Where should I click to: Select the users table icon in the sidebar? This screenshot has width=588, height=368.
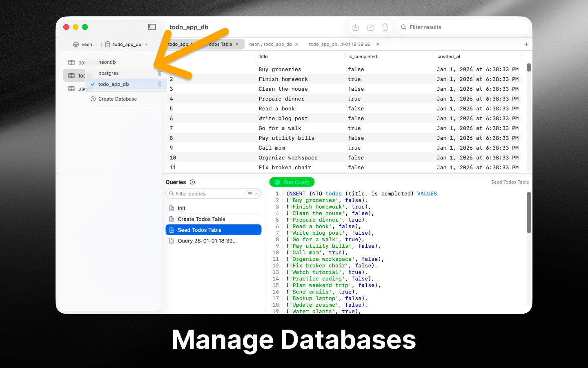pos(72,89)
